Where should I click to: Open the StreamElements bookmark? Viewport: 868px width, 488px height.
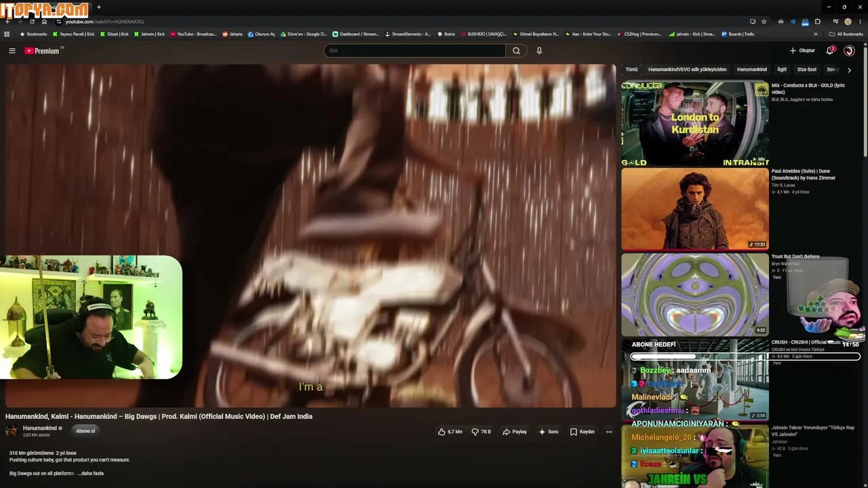[x=408, y=34]
